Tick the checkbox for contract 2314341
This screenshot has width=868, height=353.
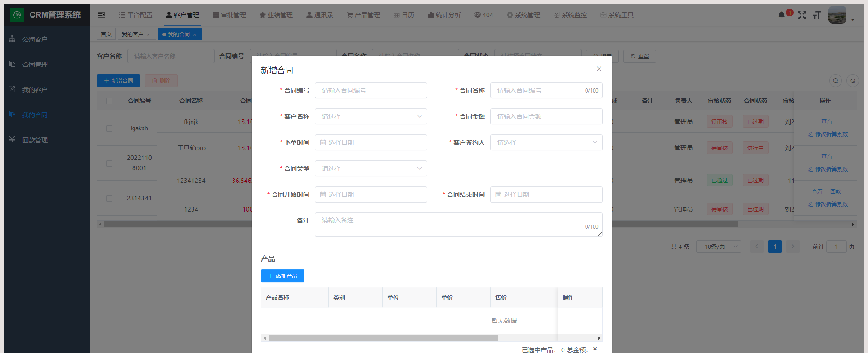(x=109, y=199)
